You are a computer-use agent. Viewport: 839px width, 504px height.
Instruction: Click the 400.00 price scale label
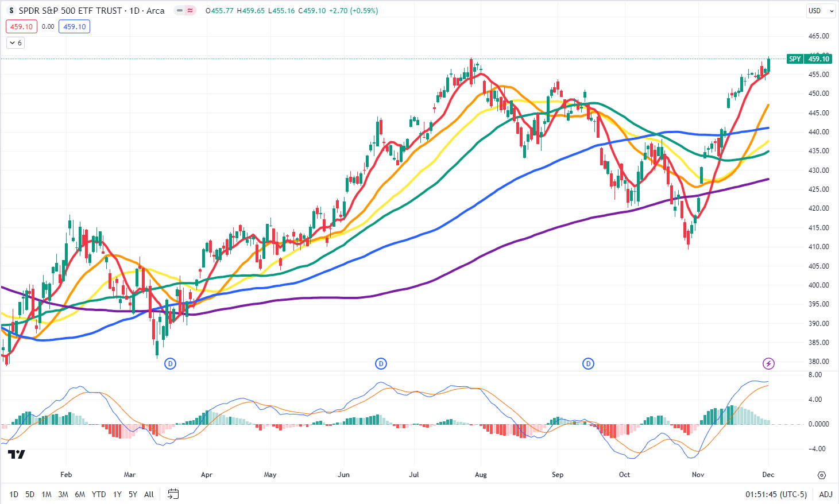click(818, 285)
